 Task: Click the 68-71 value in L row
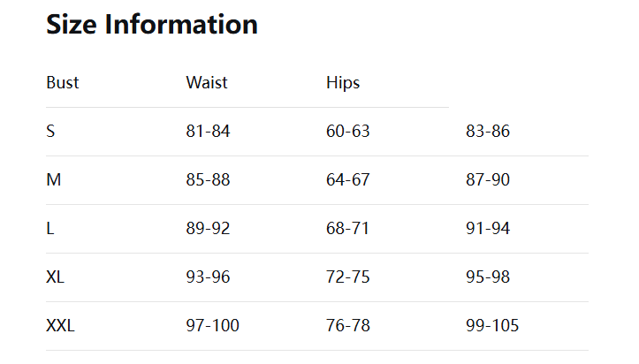click(x=348, y=229)
